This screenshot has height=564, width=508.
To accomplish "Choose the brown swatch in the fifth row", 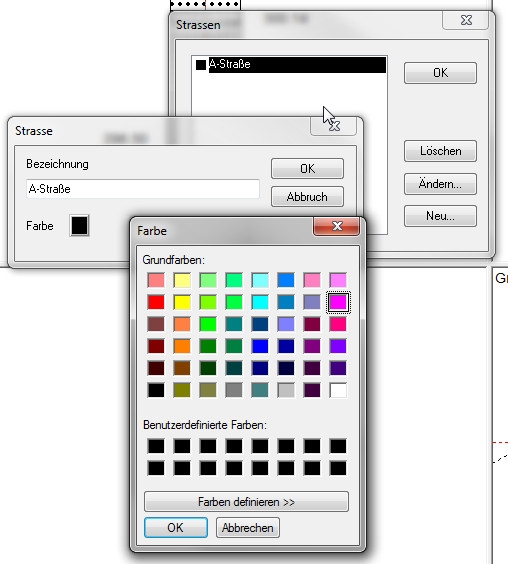I will pos(182,368).
